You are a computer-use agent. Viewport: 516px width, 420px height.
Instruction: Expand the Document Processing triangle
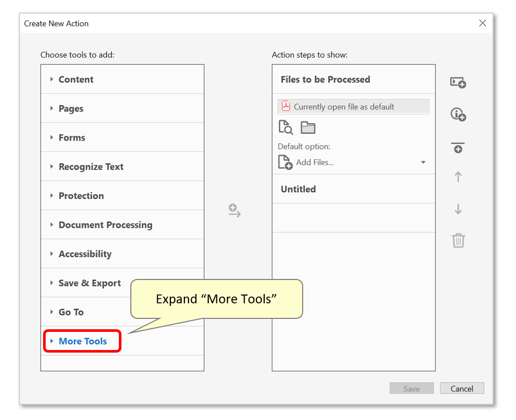tap(52, 225)
